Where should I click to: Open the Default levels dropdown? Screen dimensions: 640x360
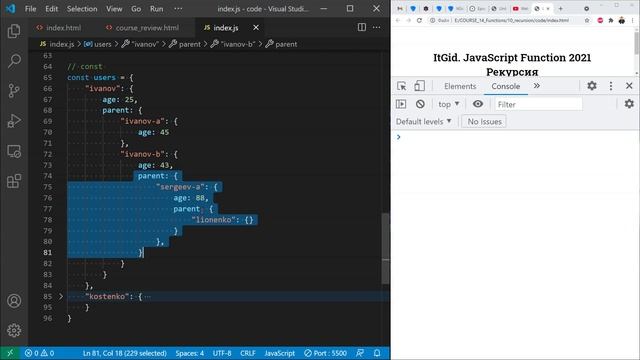coord(423,122)
